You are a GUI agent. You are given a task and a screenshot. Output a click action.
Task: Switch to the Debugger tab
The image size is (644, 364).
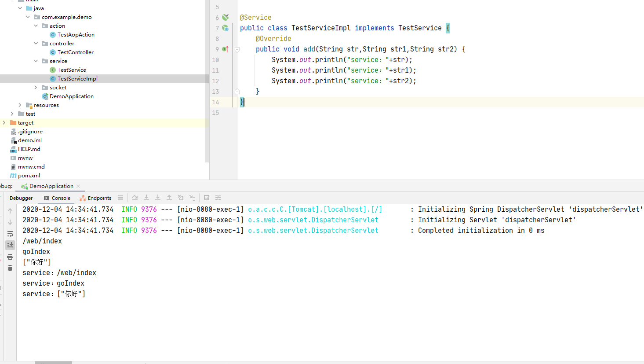21,198
